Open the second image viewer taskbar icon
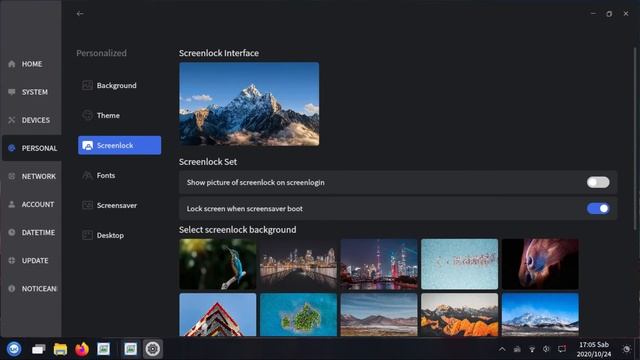640x360 pixels. [131, 349]
